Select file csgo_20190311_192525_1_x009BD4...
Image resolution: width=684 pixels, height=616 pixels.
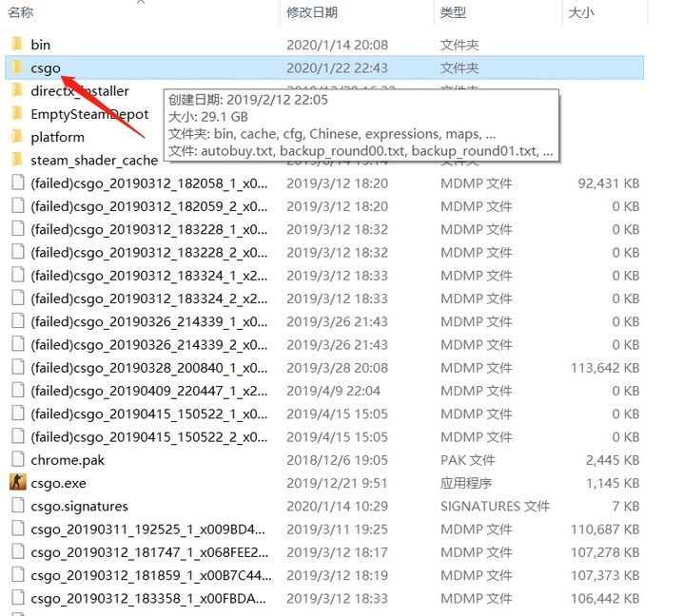coord(147,529)
